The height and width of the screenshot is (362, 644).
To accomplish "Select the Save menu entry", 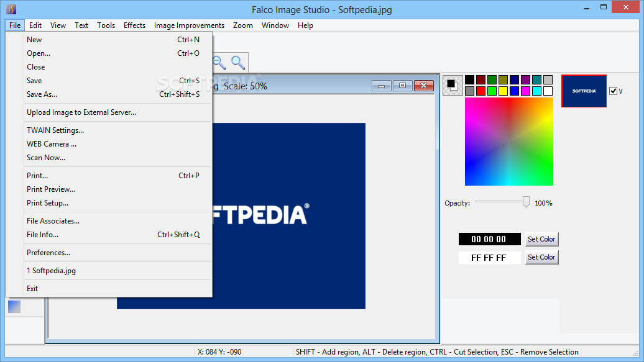I will [109, 81].
